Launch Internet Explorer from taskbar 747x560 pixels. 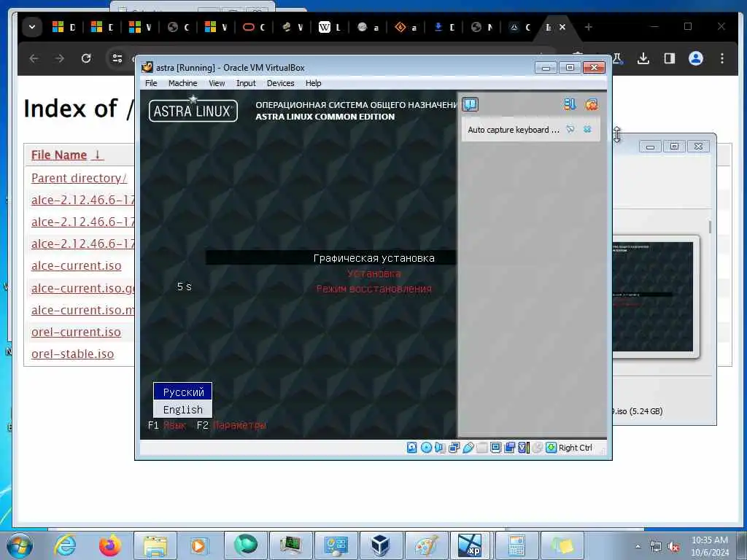tap(65, 545)
